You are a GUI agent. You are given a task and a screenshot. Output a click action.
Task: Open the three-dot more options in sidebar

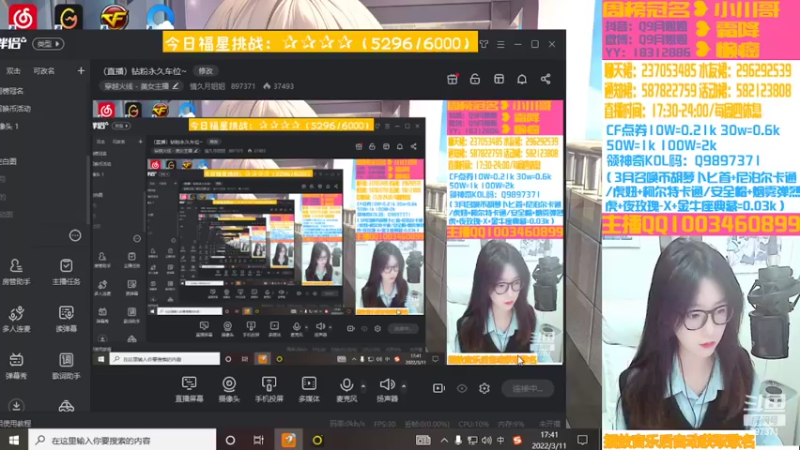[75, 235]
